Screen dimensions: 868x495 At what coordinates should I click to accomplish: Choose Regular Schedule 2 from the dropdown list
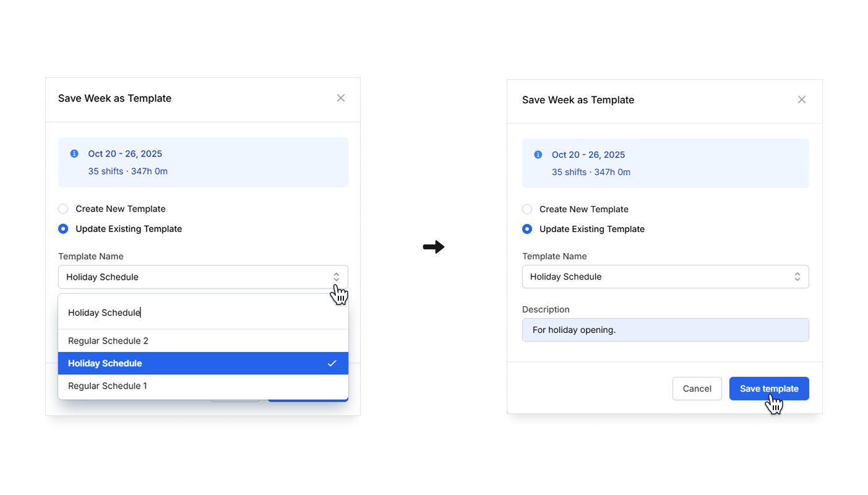(x=108, y=341)
